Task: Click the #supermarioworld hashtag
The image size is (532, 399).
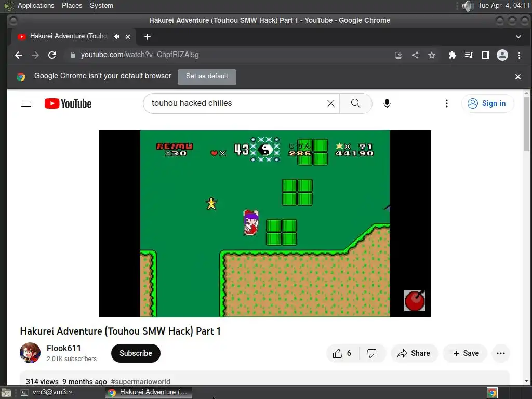Action: pos(140,382)
